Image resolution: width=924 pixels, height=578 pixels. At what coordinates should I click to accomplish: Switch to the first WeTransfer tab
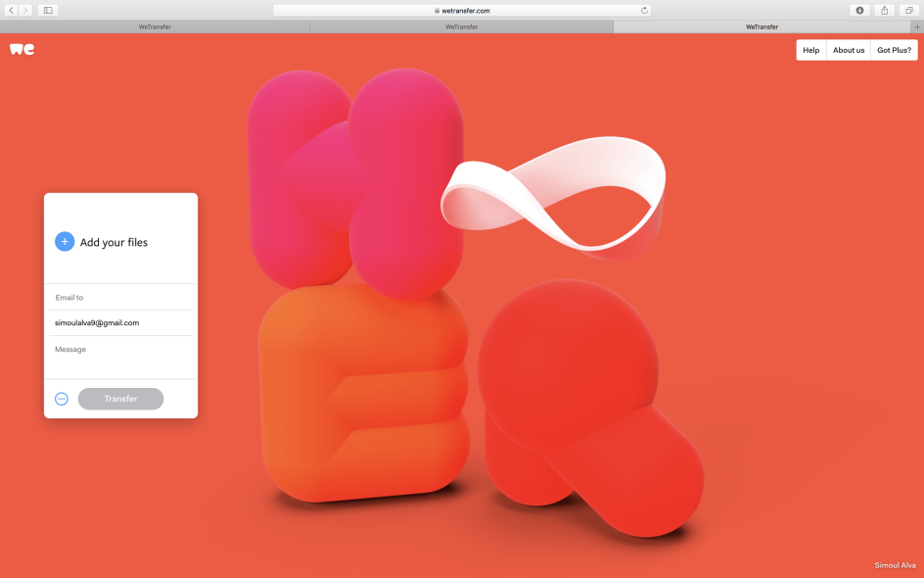point(154,26)
